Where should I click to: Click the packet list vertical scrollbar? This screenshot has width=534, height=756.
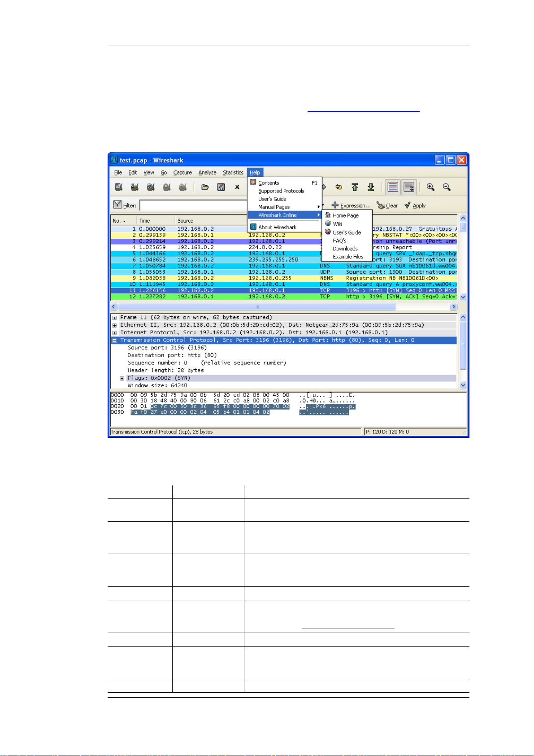click(x=463, y=258)
